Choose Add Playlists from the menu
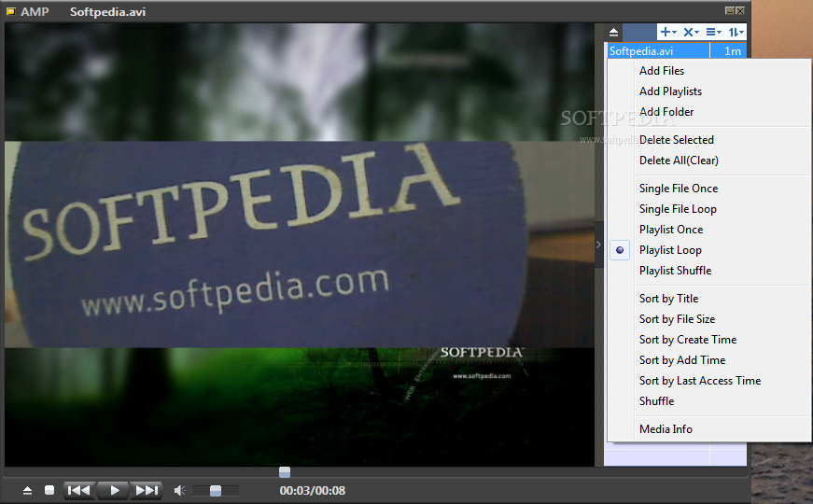This screenshot has width=813, height=504. (x=670, y=91)
